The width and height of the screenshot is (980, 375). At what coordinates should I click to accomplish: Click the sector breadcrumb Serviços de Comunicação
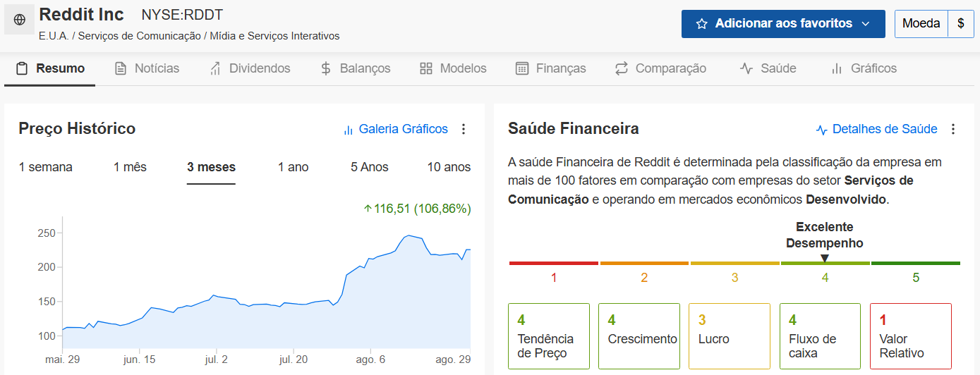tap(139, 36)
